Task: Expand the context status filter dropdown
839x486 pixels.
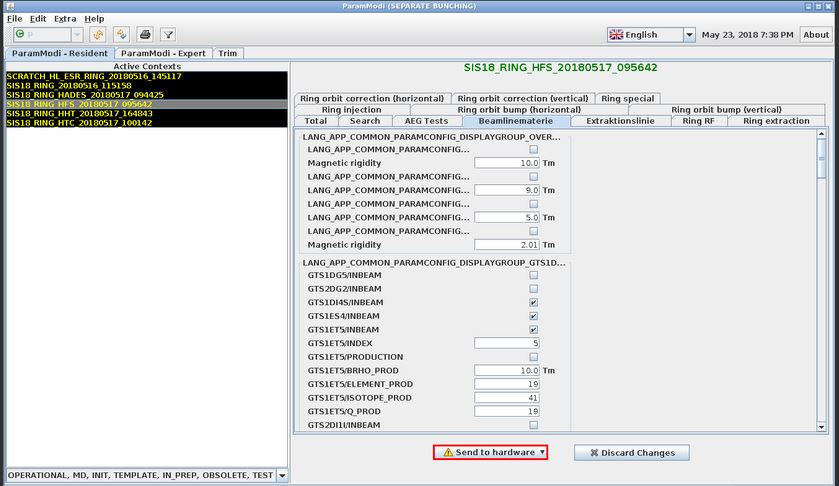Action: click(282, 476)
